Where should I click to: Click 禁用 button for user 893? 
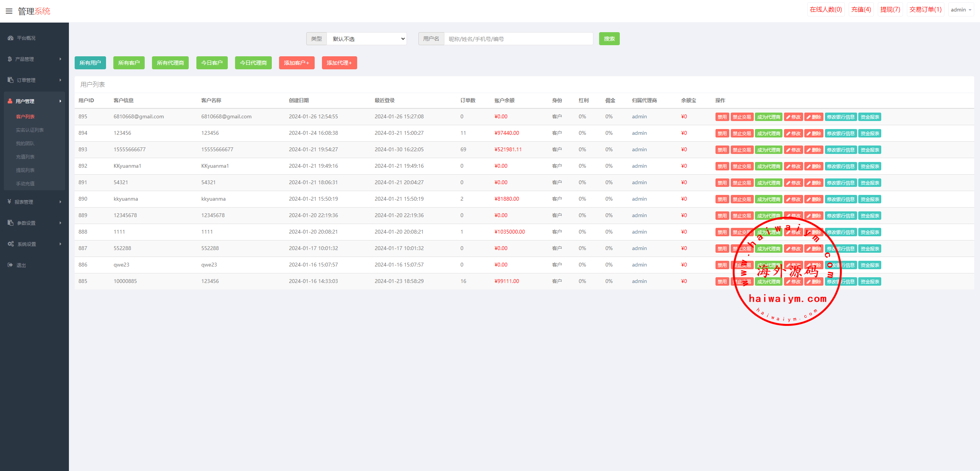click(722, 150)
